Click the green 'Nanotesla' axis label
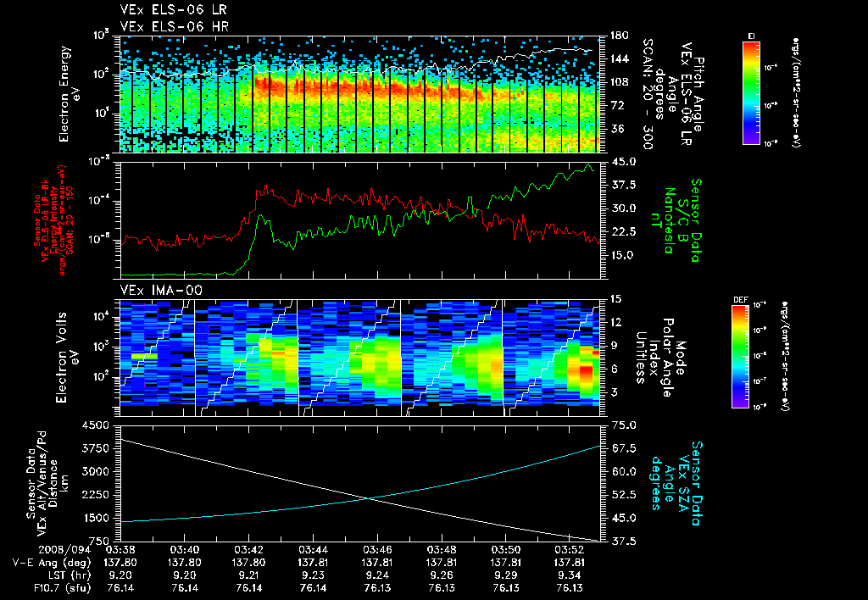 668,220
